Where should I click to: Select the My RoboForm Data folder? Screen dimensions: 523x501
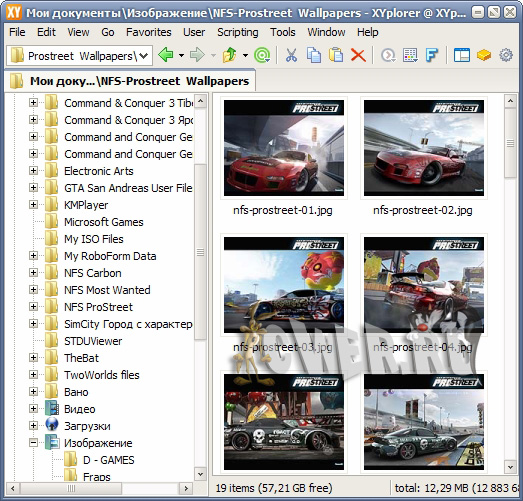pos(110,256)
